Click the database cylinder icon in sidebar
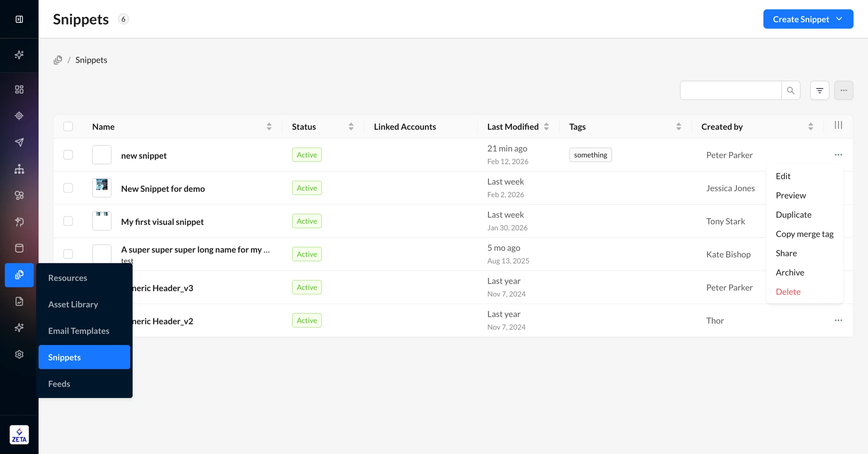The height and width of the screenshot is (454, 868). click(19, 248)
